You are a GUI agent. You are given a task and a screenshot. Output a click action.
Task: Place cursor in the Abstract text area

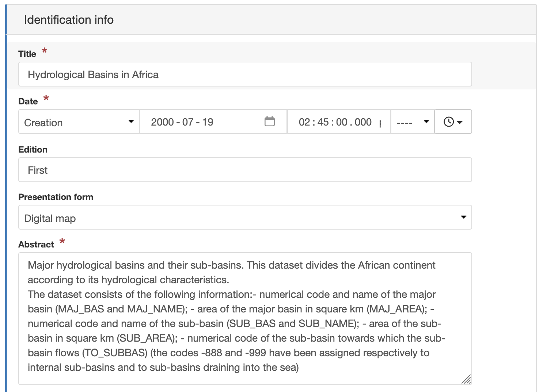tap(245, 319)
